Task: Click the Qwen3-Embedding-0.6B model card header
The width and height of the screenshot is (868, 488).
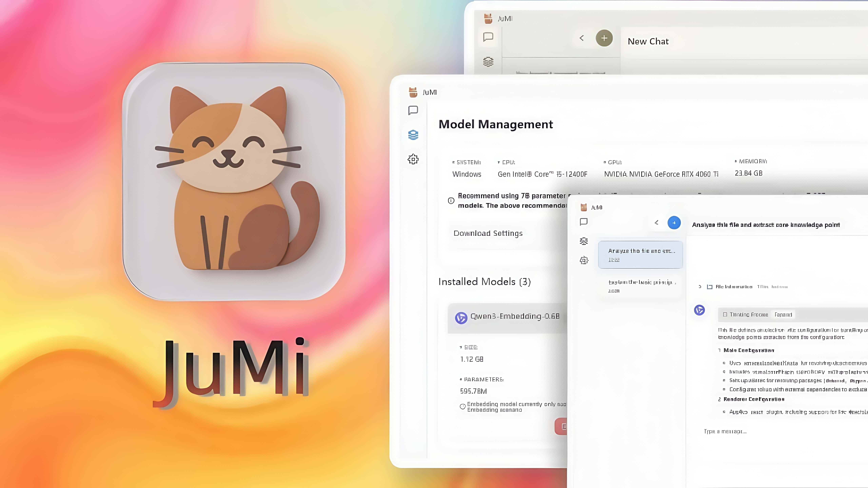Action: (515, 316)
